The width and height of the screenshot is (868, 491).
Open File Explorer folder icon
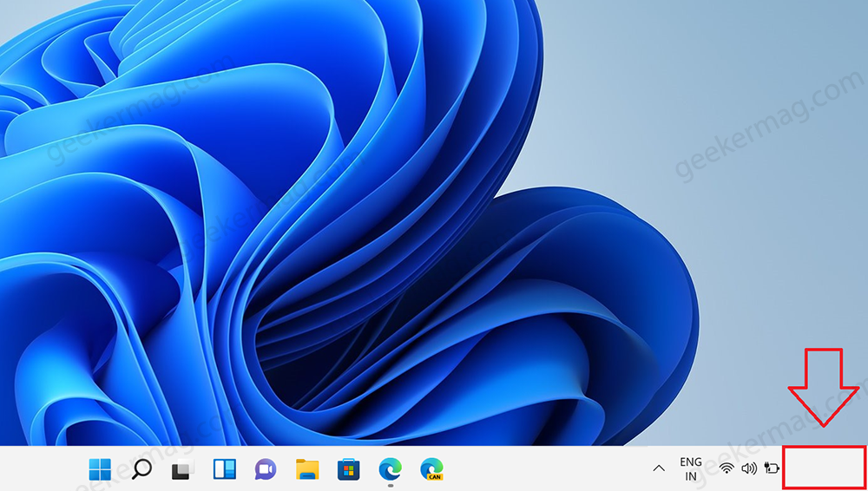(x=307, y=469)
